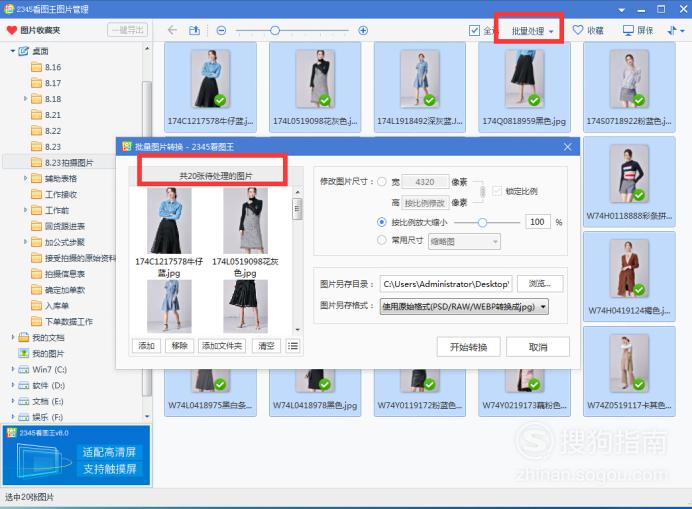Click the heart 收藏 favorite icon
Screen dimensions: 692x509
[578, 30]
